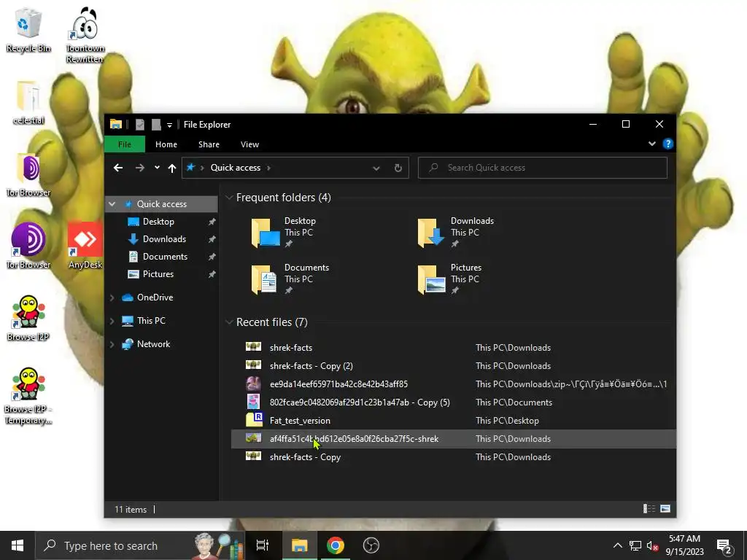Image resolution: width=747 pixels, height=560 pixels.
Task: Select the af4ffa51c4bbd612e05e8a0f26cba27f5c-shrek file
Action: point(453,438)
